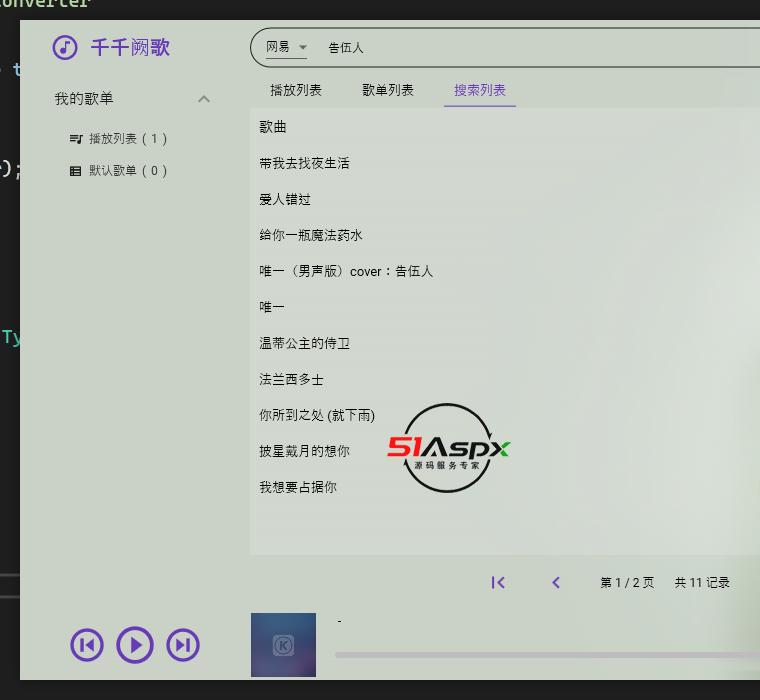760x700 pixels.
Task: Go to previous page of results
Action: (x=556, y=583)
